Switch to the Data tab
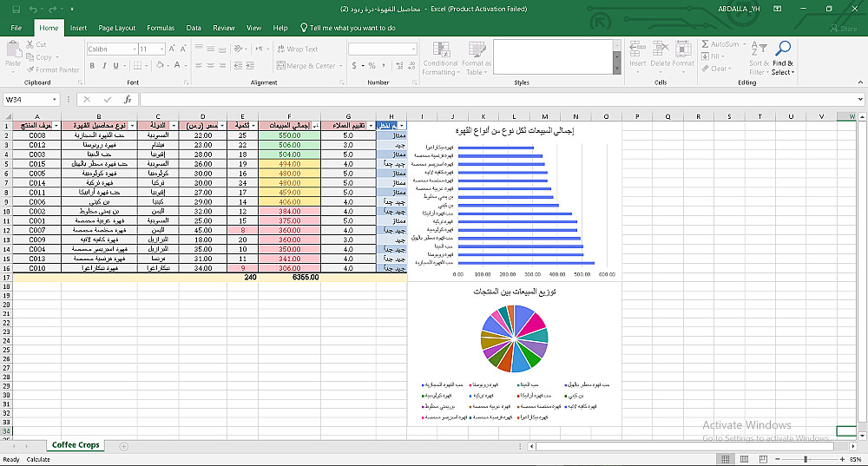The width and height of the screenshot is (868, 466). (194, 28)
